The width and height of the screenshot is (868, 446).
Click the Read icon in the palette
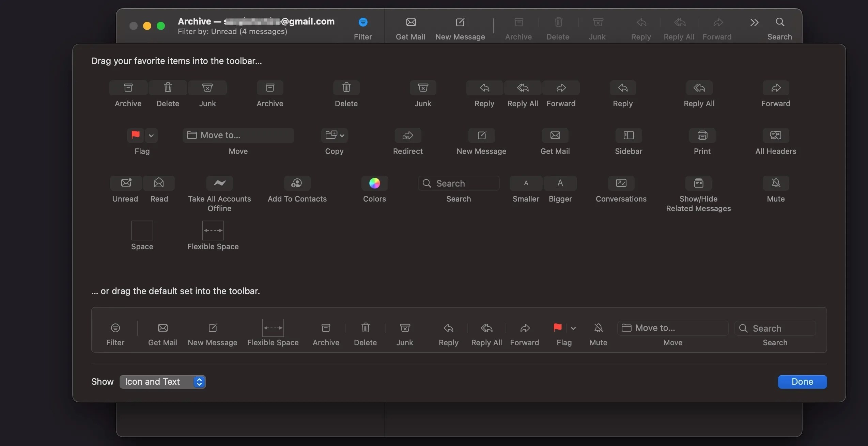159,183
